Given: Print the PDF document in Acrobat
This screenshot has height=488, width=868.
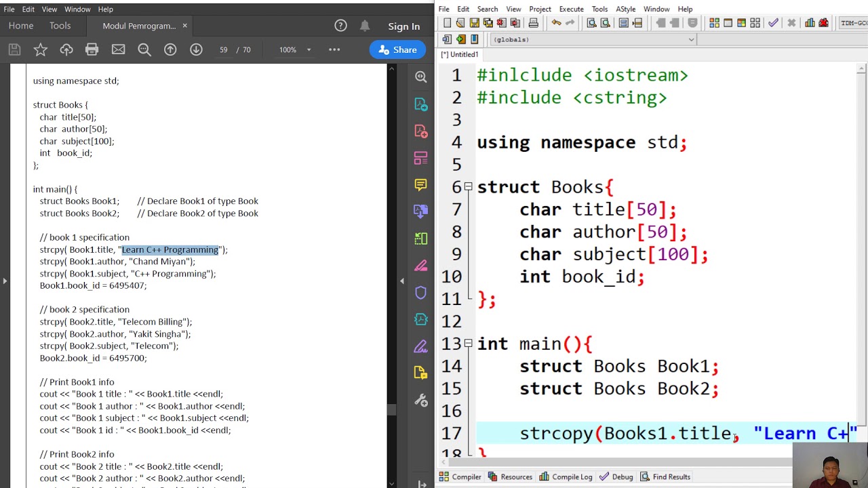Looking at the screenshot, I should point(92,49).
